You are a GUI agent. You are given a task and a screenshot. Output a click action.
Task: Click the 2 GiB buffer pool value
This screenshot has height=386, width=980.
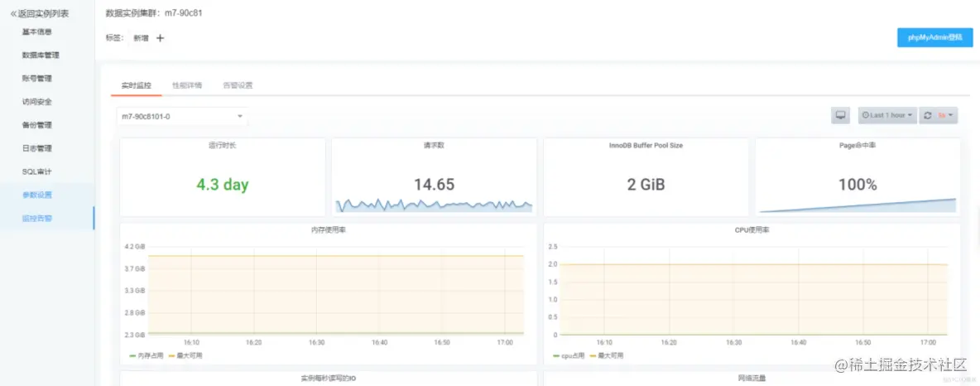coord(646,185)
